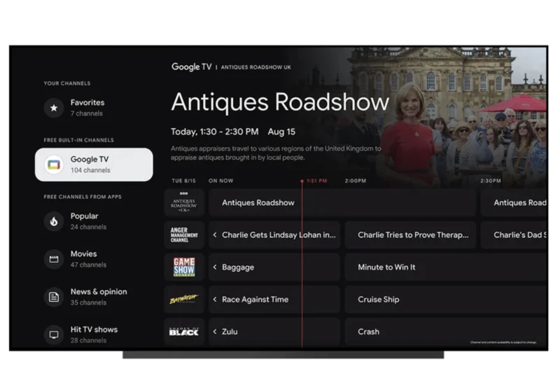
Task: Open Favorites with 7 channels
Action: click(x=94, y=108)
